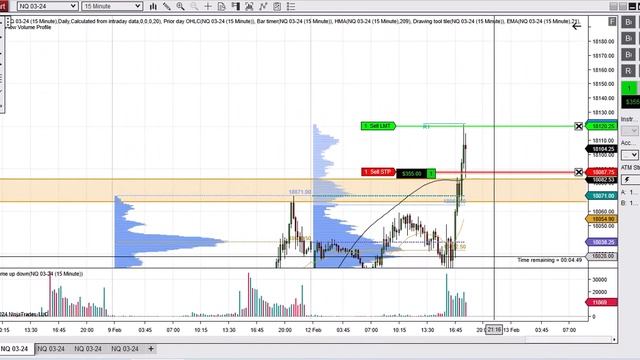Click the 9 Feb date label
Viewport: 640px width, 360px height.
[115, 330]
